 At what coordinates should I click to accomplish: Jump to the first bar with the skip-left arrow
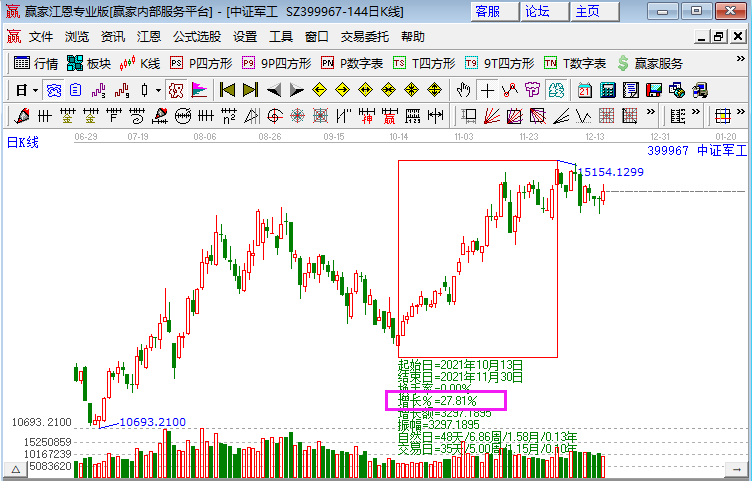227,90
